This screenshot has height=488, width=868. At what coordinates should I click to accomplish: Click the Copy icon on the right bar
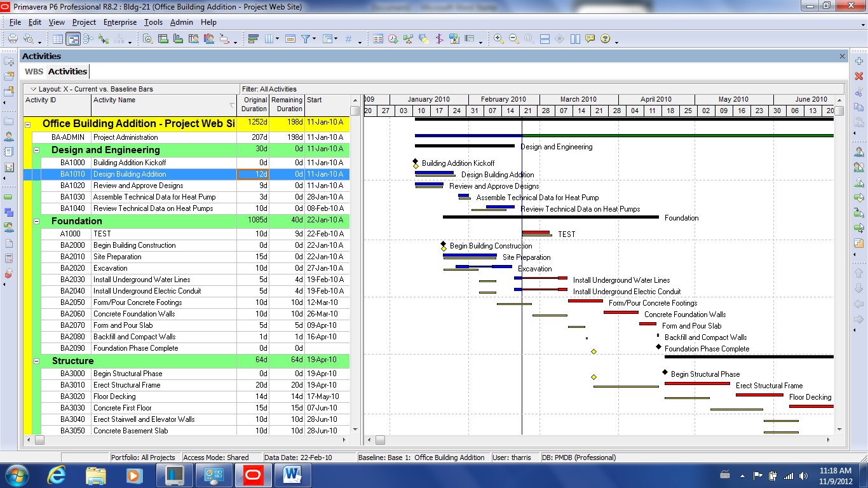[859, 107]
